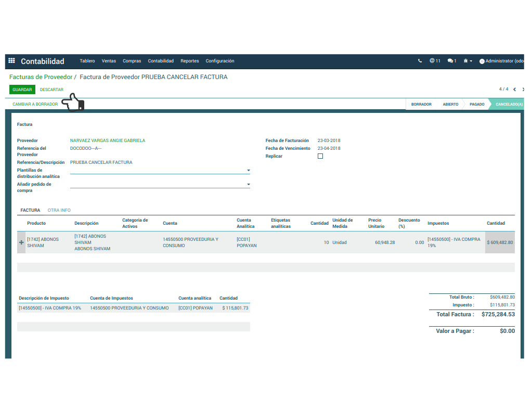532x399 pixels.
Task: Go to previous record arrow
Action: [514, 89]
